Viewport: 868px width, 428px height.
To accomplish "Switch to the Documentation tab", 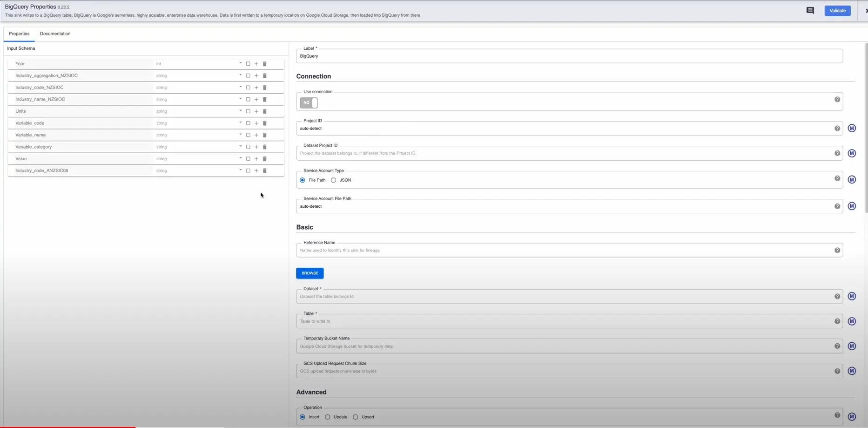I will point(55,34).
